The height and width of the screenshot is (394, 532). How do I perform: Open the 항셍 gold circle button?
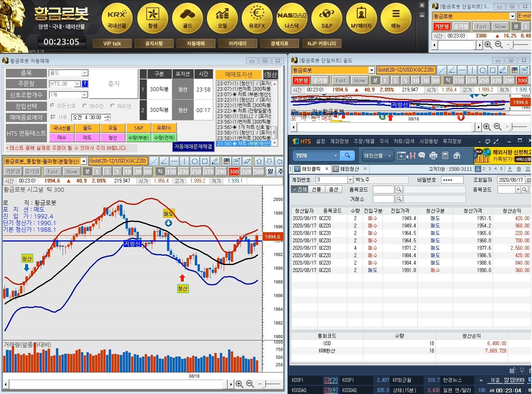coord(153,18)
